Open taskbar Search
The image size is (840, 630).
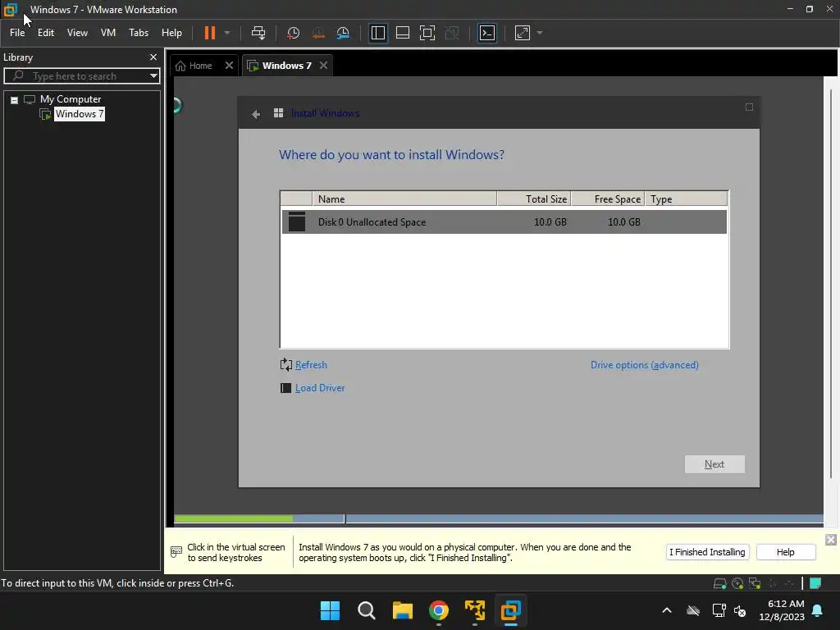(x=367, y=610)
